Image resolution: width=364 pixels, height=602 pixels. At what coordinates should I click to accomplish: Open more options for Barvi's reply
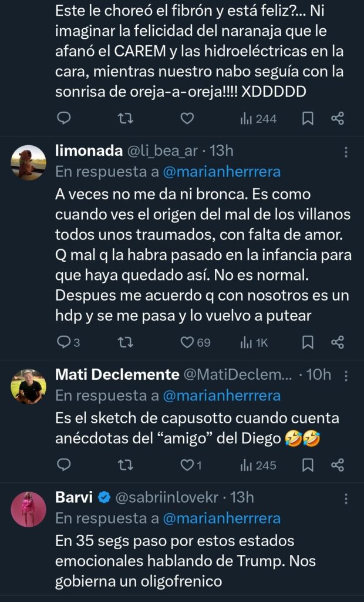[x=346, y=499]
